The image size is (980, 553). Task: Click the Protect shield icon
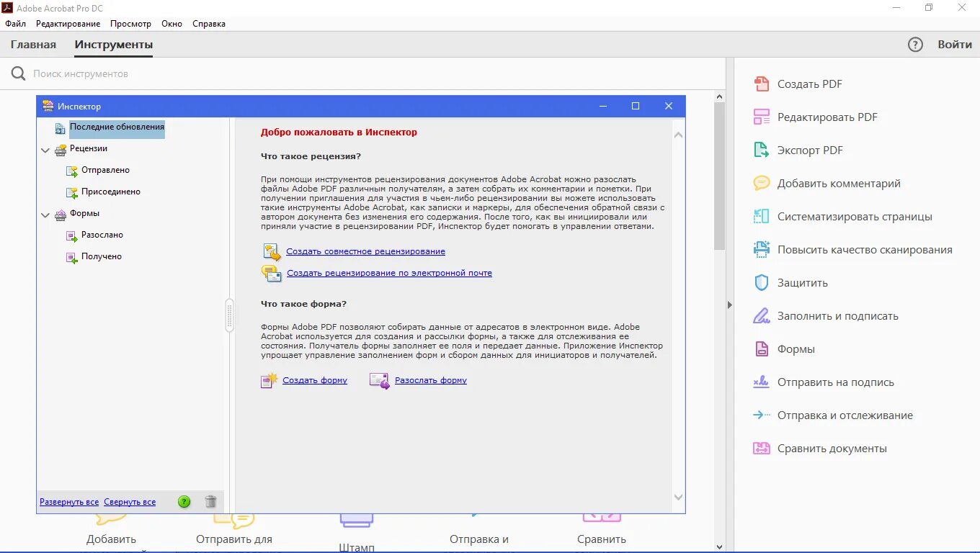(761, 283)
